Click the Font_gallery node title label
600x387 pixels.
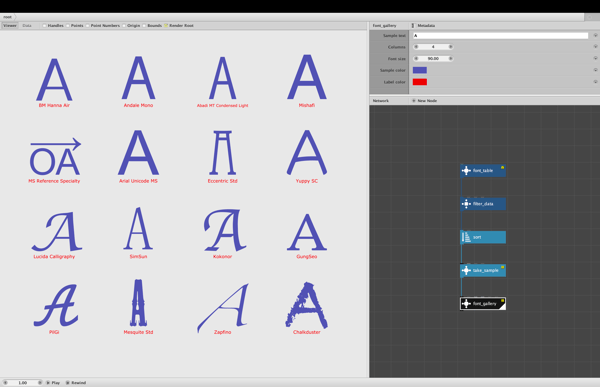(385, 26)
